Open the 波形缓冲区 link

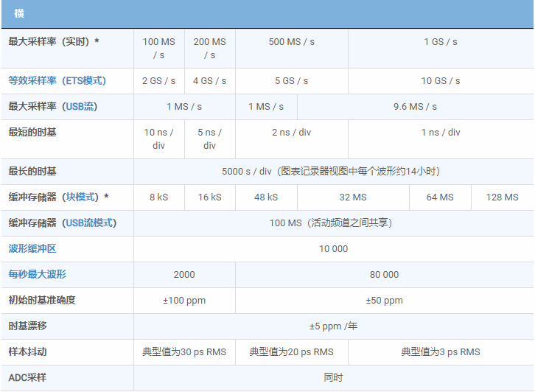[32, 248]
